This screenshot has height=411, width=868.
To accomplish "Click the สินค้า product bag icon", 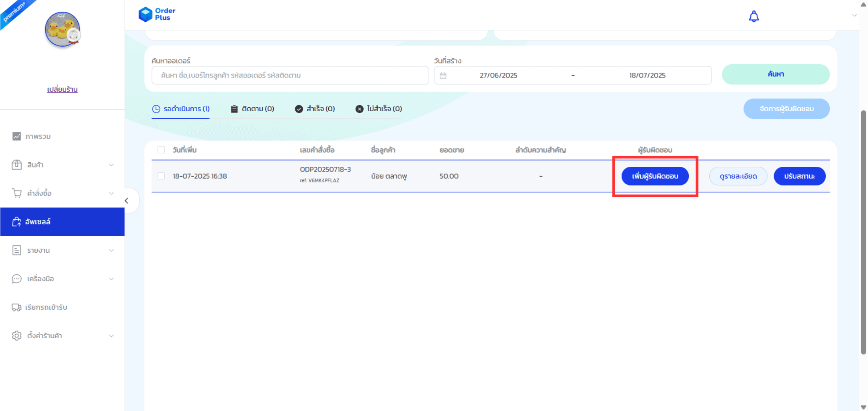I will pos(16,165).
